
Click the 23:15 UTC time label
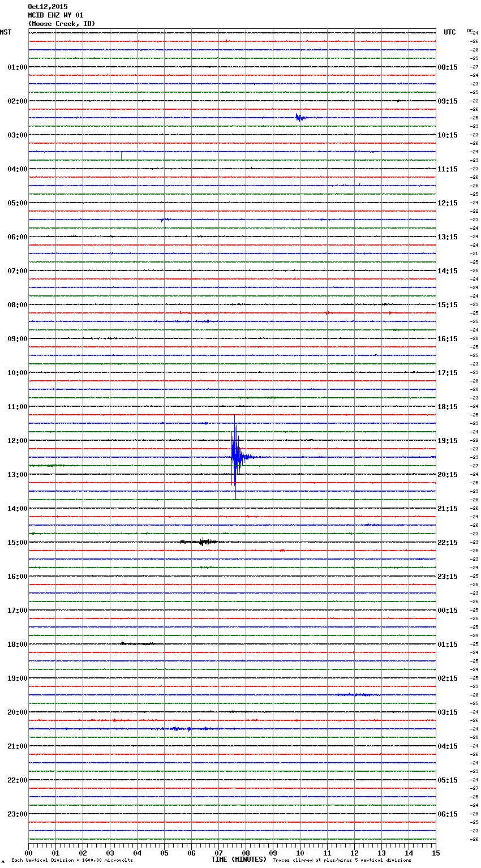448,576
